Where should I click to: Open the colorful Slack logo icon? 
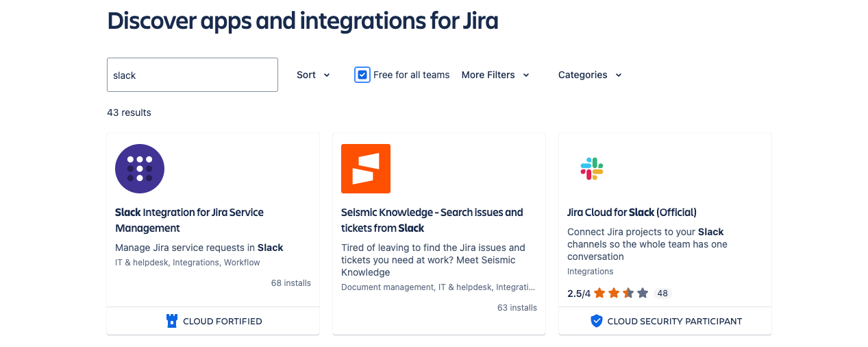click(x=592, y=169)
